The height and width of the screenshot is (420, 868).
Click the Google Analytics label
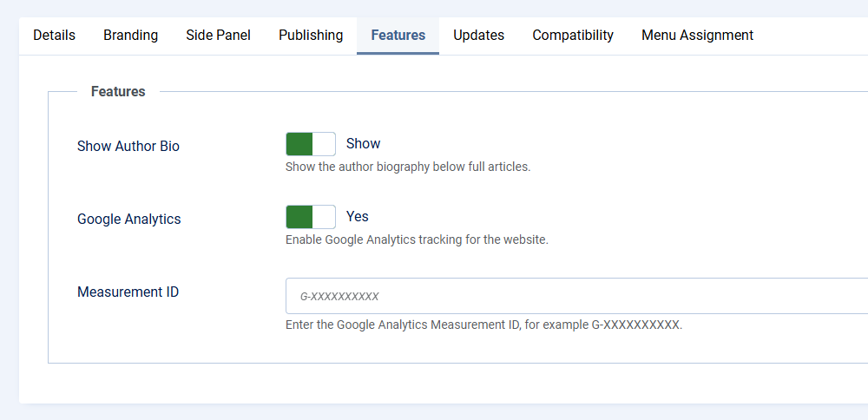click(x=129, y=220)
